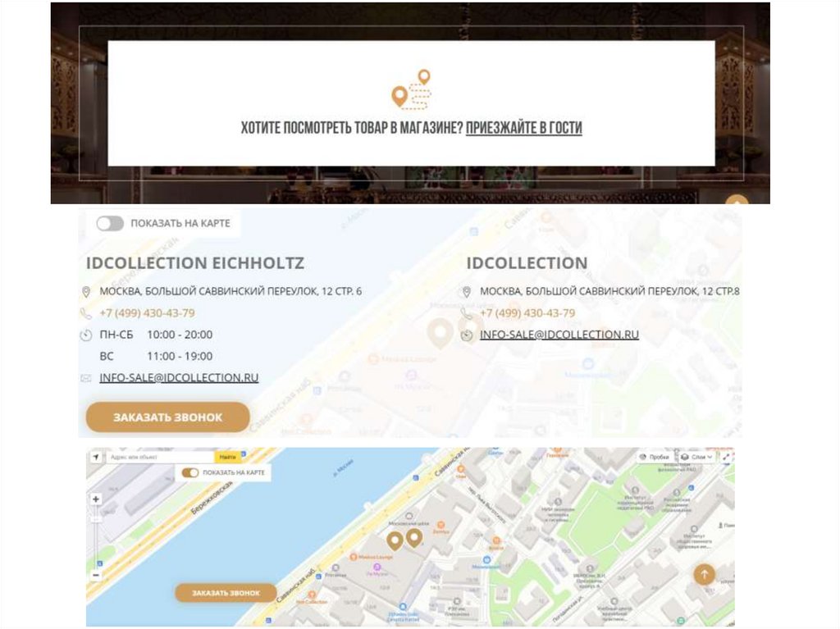Click the envelope icon beside Eichholtz email
This screenshot has height=629, width=840.
(x=85, y=378)
